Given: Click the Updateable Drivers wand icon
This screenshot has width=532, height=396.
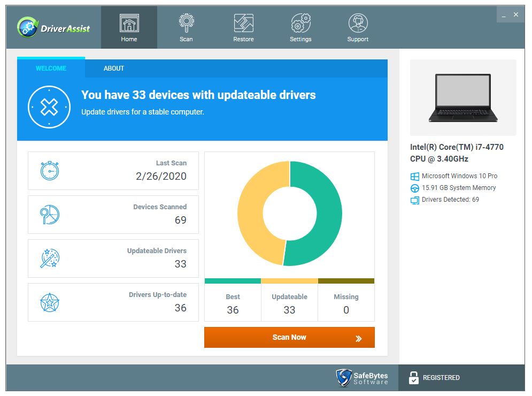Looking at the screenshot, I should click(x=50, y=258).
